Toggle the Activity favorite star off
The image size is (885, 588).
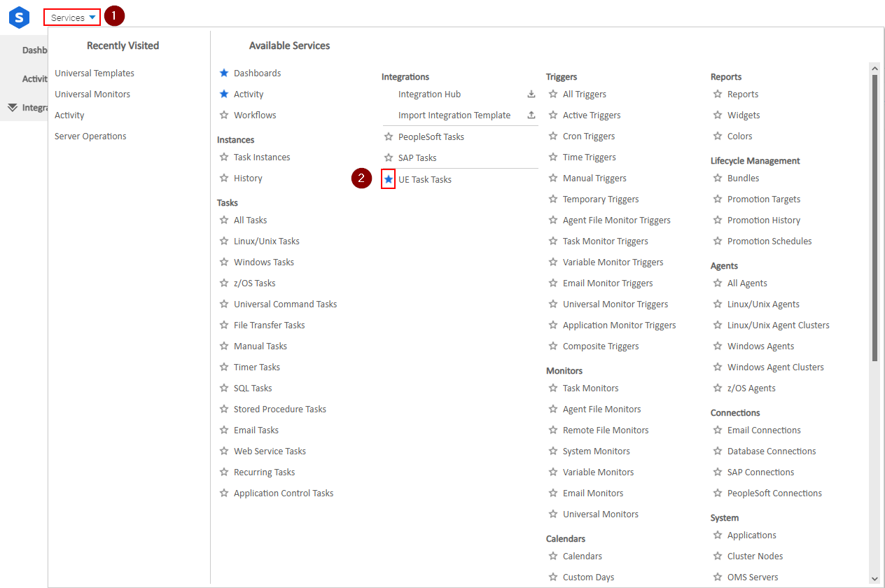(224, 94)
